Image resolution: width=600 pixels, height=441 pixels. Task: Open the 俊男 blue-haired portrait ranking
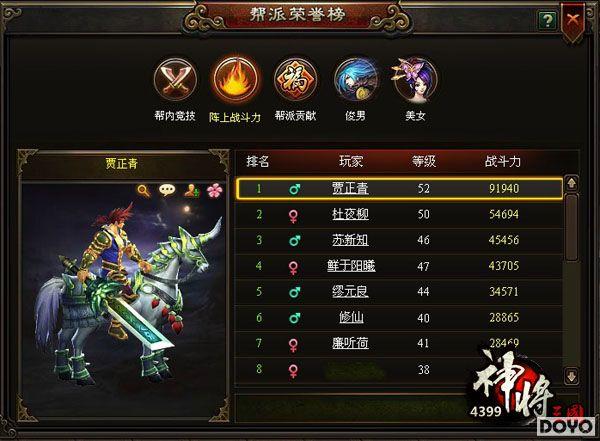355,80
